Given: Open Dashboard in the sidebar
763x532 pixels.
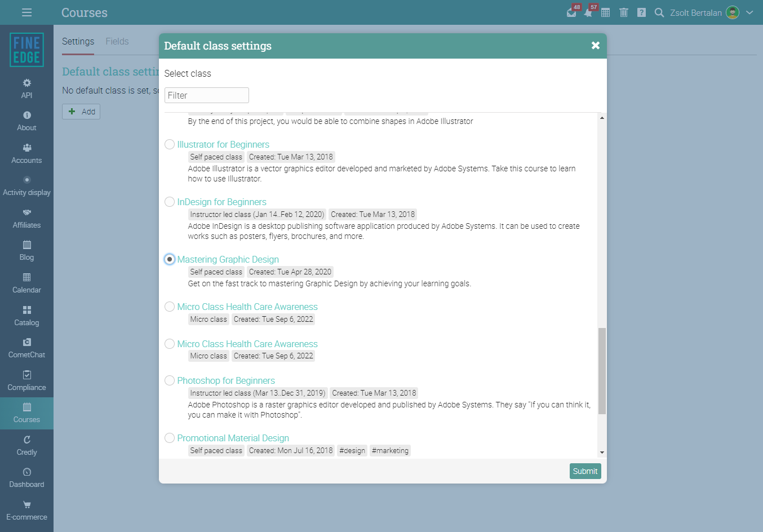Looking at the screenshot, I should [x=26, y=478].
